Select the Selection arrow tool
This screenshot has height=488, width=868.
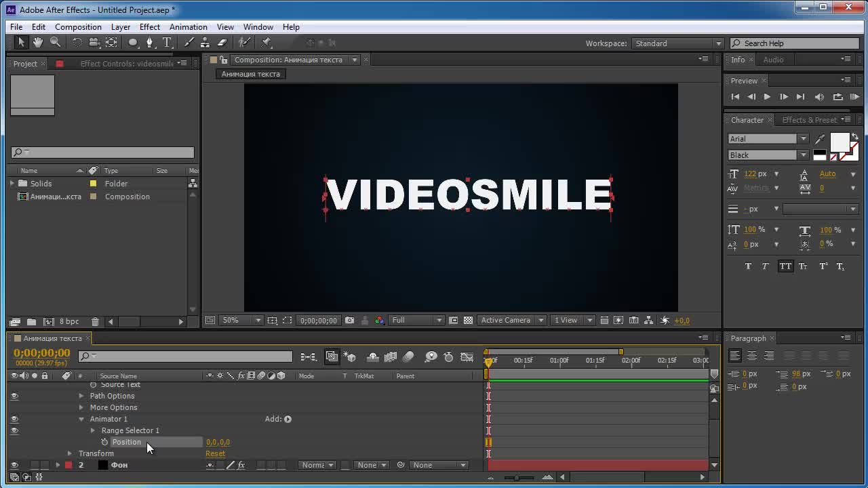point(21,43)
